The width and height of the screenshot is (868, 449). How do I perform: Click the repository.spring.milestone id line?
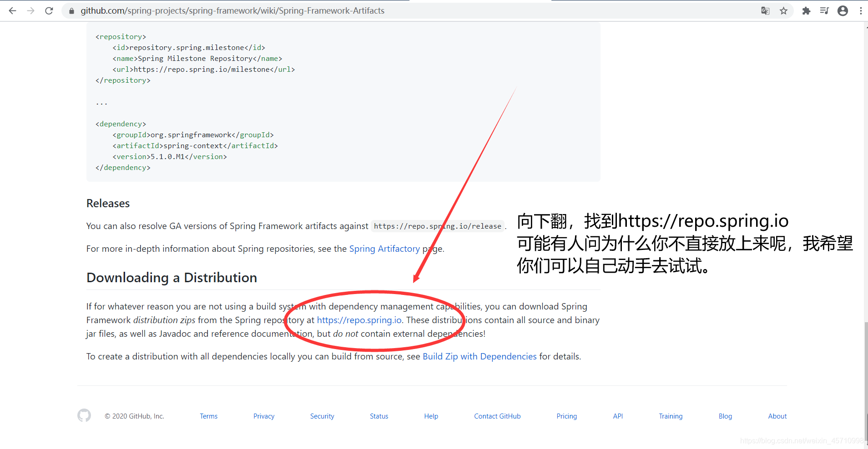pos(189,47)
